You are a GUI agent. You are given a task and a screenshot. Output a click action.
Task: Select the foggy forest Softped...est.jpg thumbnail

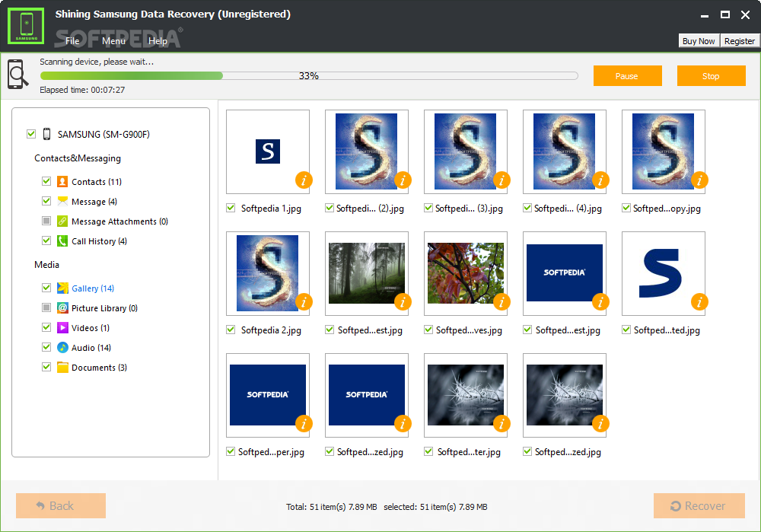pos(367,273)
